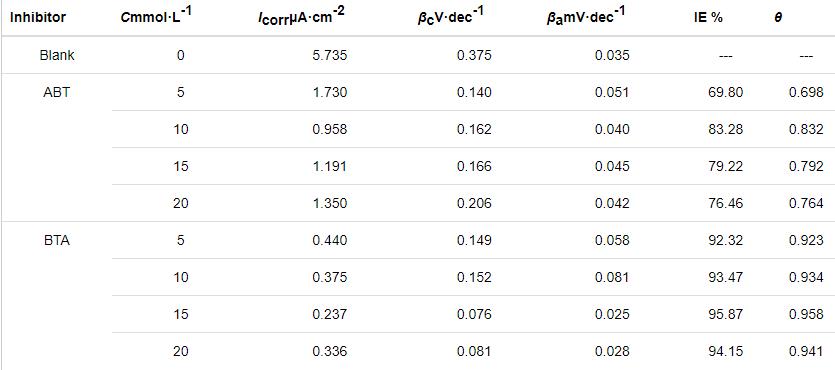Image resolution: width=835 pixels, height=370 pixels.
Task: Click the Icorr µA·cm⁻² header
Action: click(301, 18)
